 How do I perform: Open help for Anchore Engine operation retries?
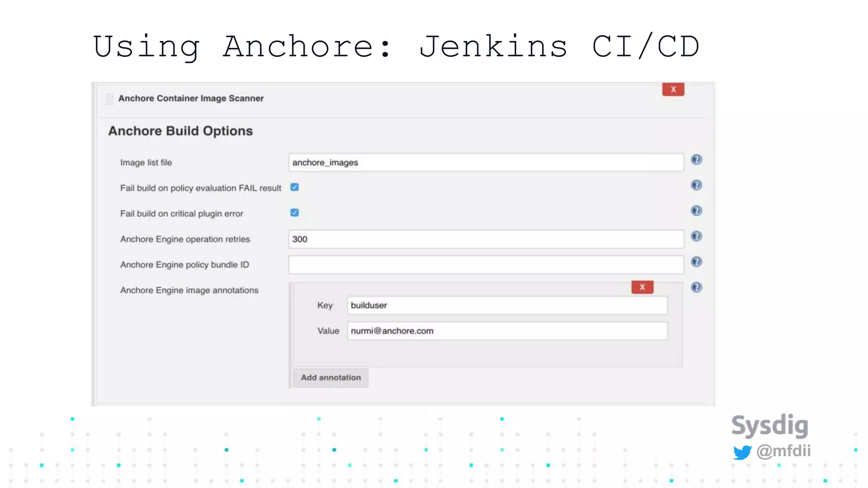tap(696, 236)
